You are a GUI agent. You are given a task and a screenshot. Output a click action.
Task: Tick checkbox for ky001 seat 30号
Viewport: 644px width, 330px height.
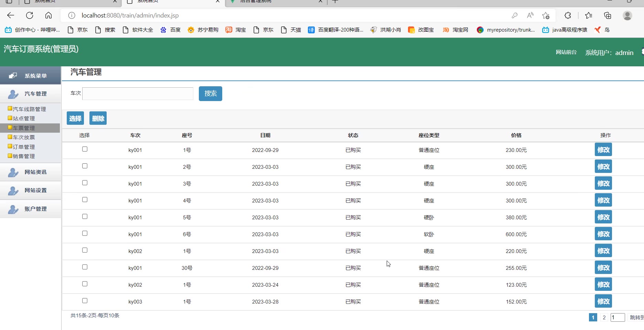click(x=85, y=267)
